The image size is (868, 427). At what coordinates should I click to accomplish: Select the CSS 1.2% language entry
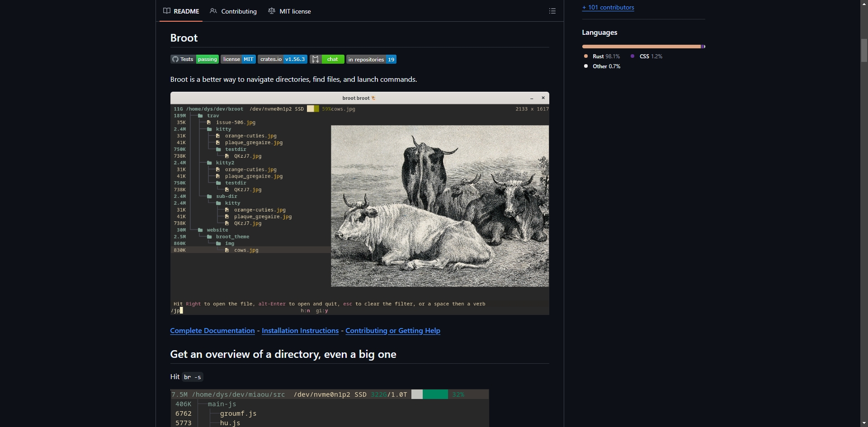pos(646,56)
